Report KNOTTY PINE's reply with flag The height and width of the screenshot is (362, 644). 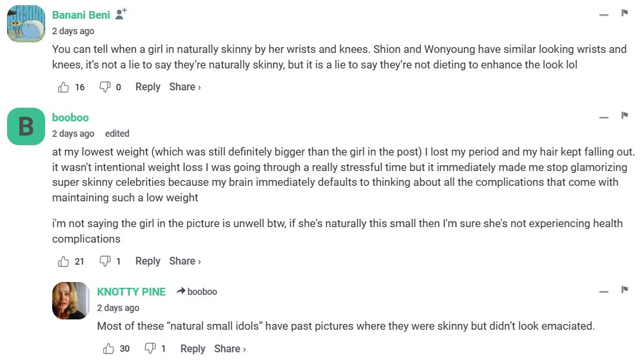tap(624, 290)
